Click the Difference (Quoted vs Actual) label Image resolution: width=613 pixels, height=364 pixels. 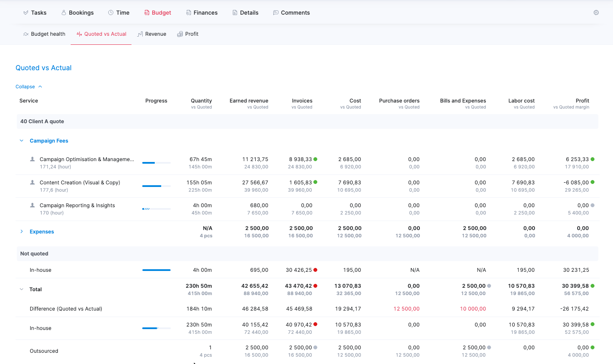(x=66, y=309)
